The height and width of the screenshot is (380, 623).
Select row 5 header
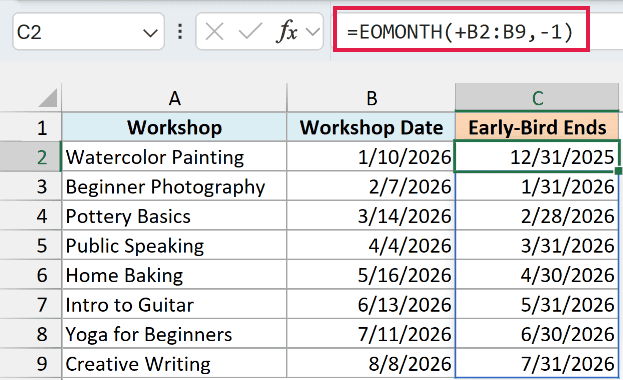tap(31, 245)
